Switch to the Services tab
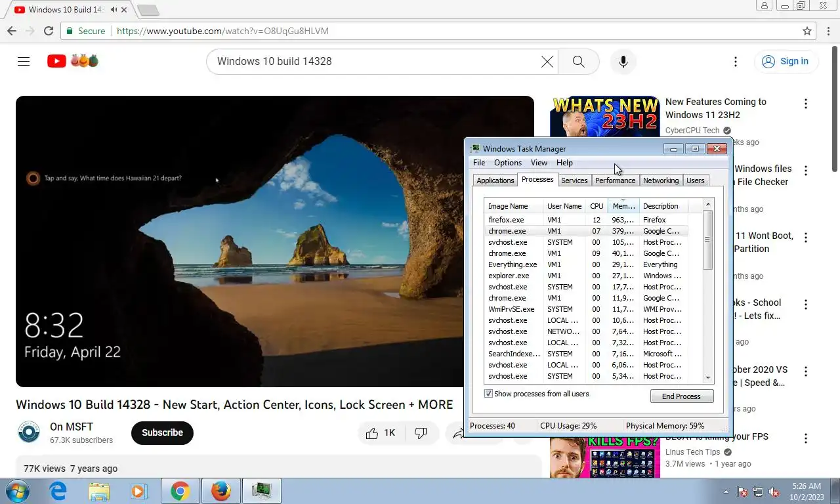Viewport: 840px width, 504px height. click(x=574, y=180)
